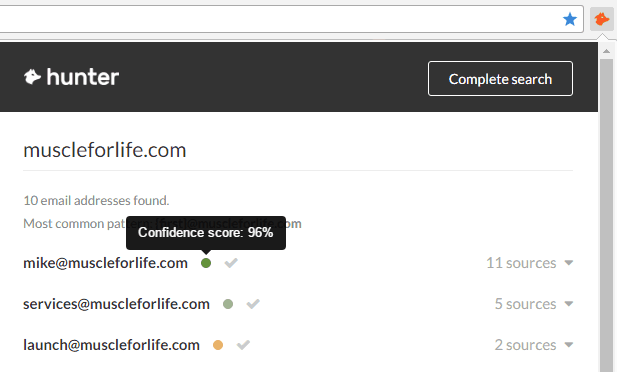Screen dimensions: 617x372
Task: Select the launch@muscleforlife.com email address
Action: click(111, 345)
